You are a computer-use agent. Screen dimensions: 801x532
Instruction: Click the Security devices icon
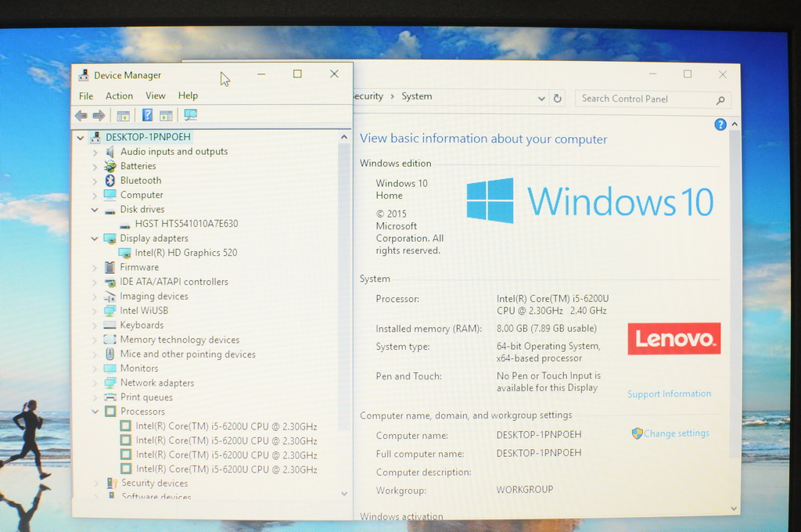[112, 483]
